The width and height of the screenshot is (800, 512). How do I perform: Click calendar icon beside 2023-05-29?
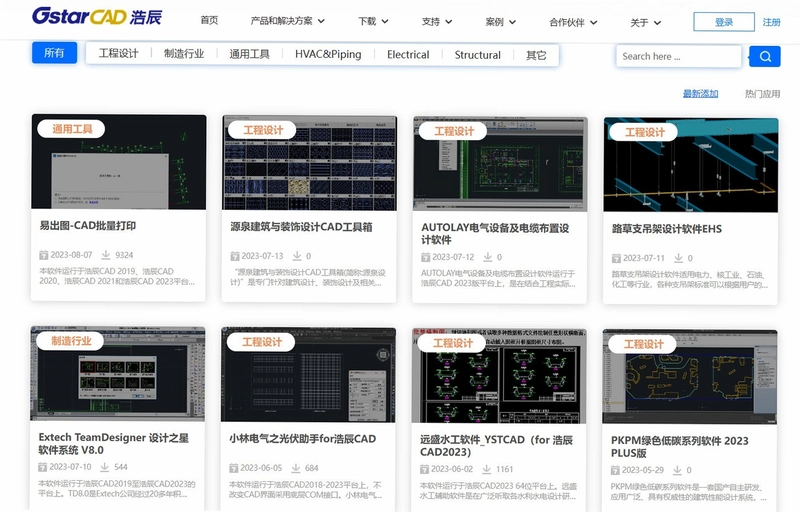coord(615,470)
